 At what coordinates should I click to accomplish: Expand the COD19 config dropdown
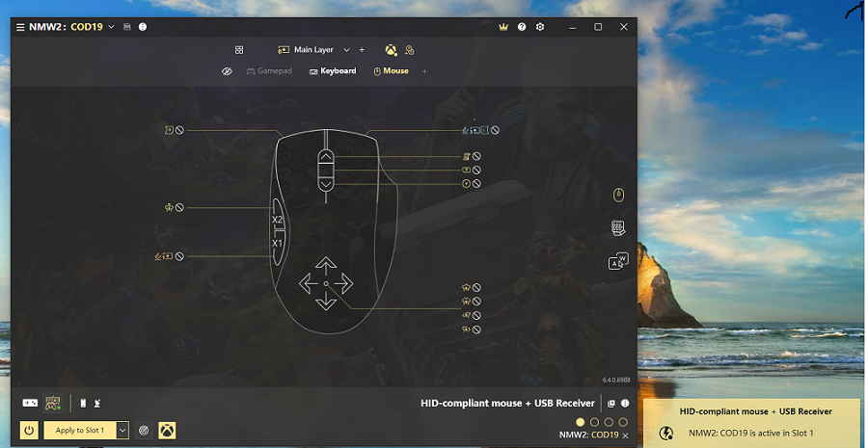[112, 27]
